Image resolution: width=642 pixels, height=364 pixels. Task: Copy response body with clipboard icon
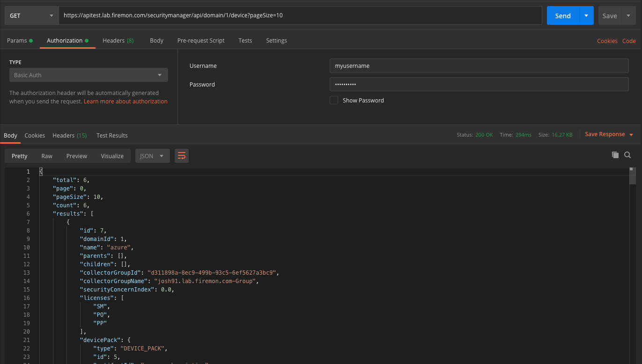pos(615,155)
